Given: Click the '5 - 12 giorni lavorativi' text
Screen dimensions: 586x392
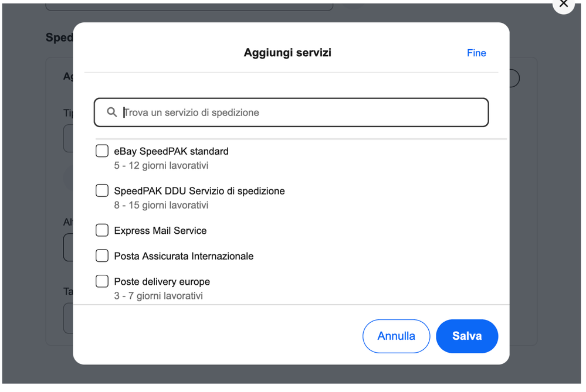Looking at the screenshot, I should 161,166.
